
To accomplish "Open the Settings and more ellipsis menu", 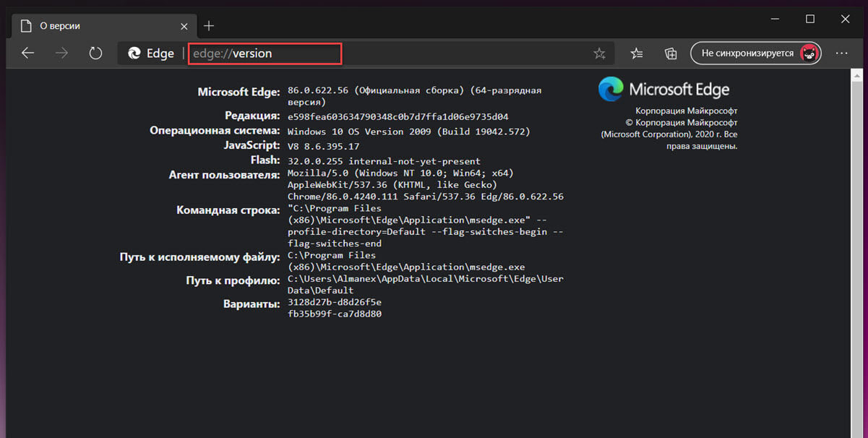I will coord(842,53).
